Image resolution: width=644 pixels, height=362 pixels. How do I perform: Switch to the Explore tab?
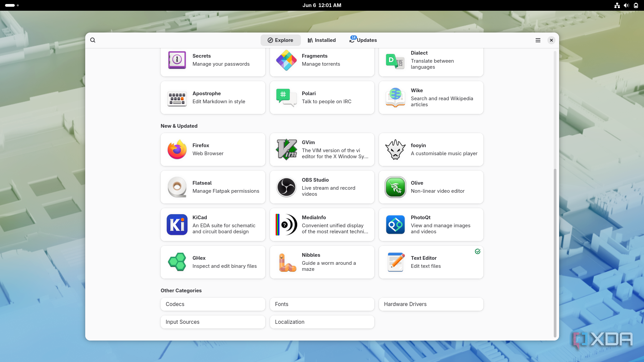click(280, 40)
